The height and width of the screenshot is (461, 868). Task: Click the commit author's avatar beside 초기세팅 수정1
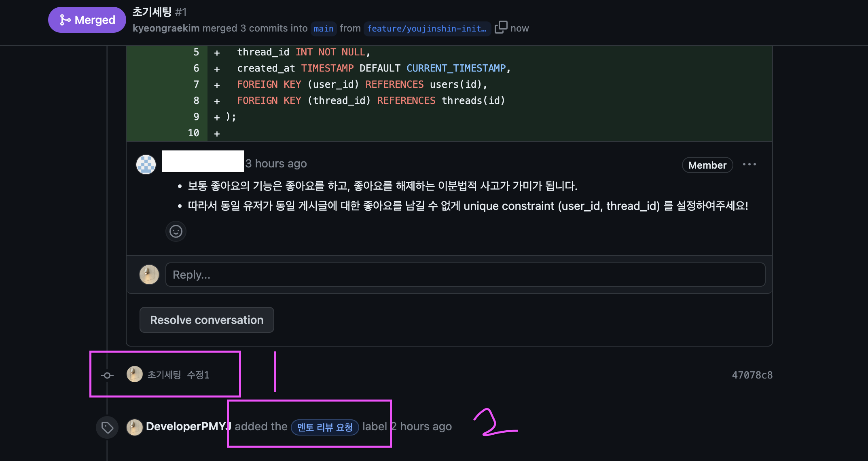(135, 374)
